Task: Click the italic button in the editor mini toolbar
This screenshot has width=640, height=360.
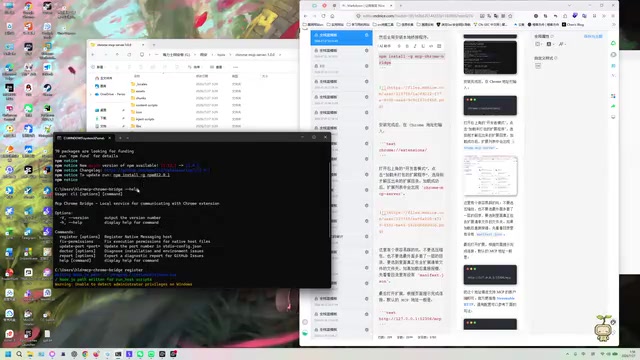Action: point(415,46)
